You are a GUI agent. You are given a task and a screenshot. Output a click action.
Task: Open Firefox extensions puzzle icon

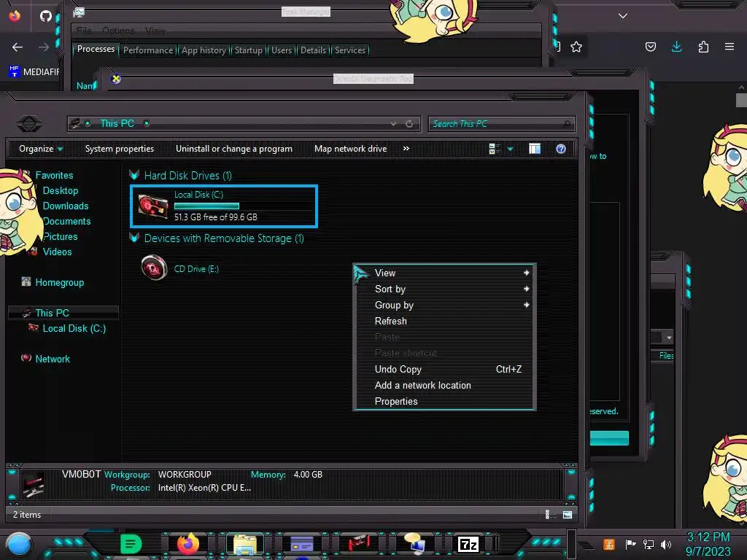click(703, 47)
